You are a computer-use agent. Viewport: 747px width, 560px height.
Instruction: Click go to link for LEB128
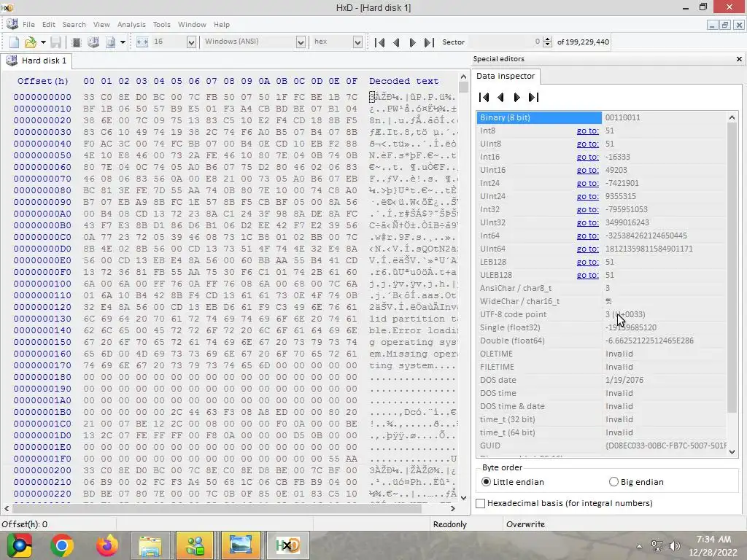click(587, 262)
